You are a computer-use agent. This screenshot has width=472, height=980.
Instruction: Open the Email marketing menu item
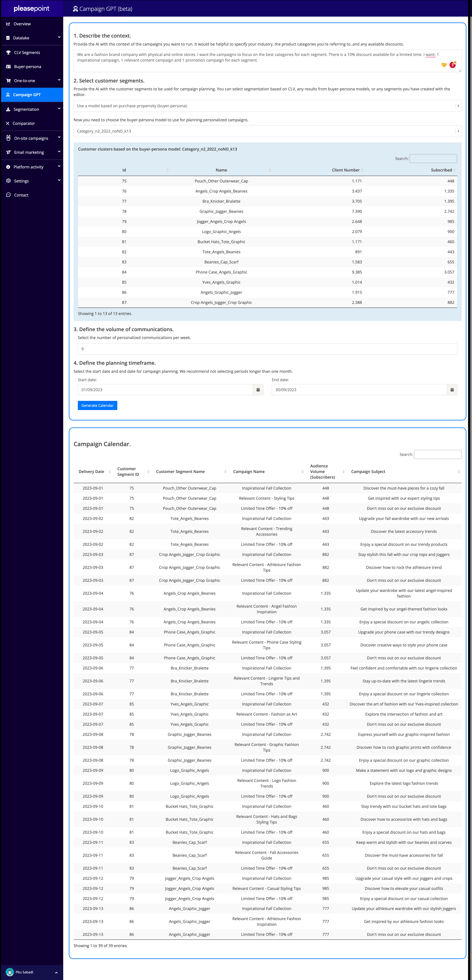pos(29,152)
